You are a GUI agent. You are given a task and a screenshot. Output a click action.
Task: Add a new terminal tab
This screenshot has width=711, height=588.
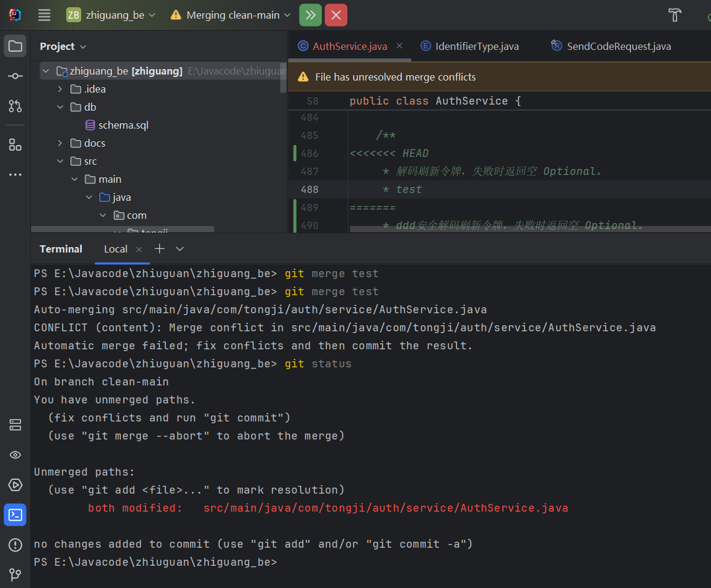coord(159,249)
